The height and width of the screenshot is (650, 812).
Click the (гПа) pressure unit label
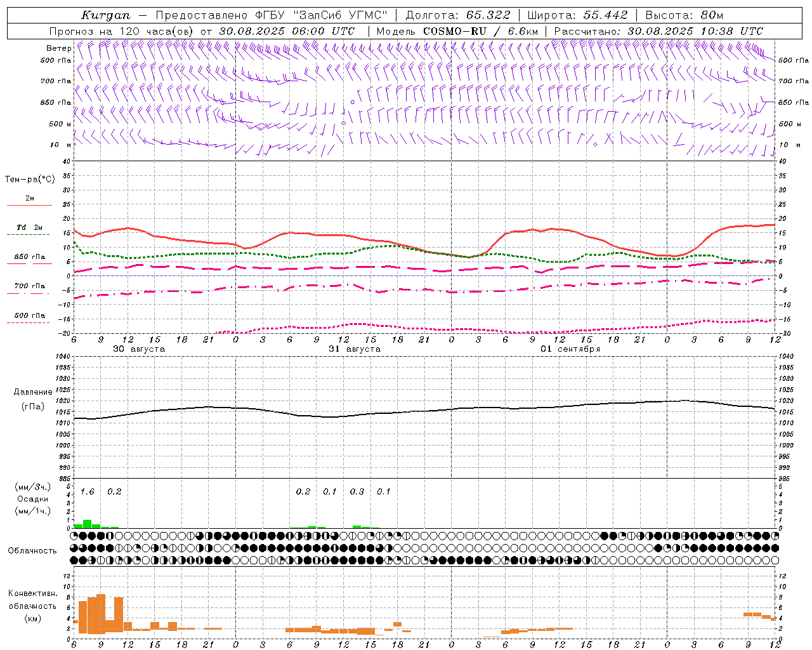coord(32,407)
